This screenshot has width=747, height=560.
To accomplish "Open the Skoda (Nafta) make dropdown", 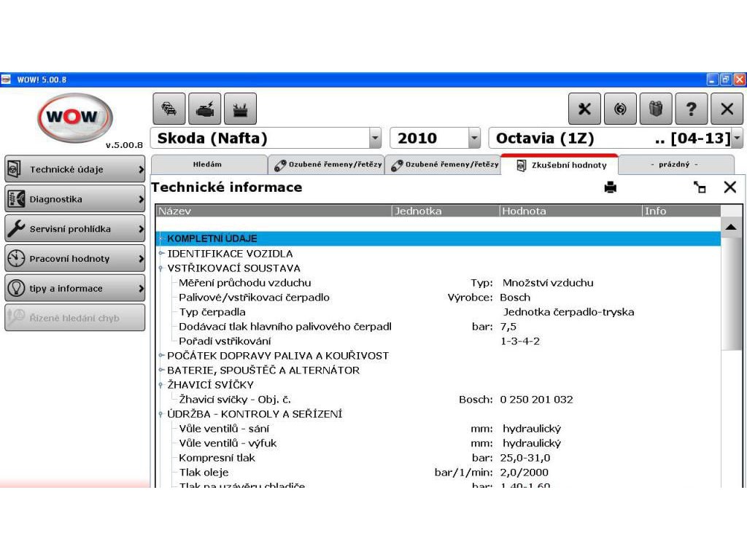I will click(x=376, y=138).
